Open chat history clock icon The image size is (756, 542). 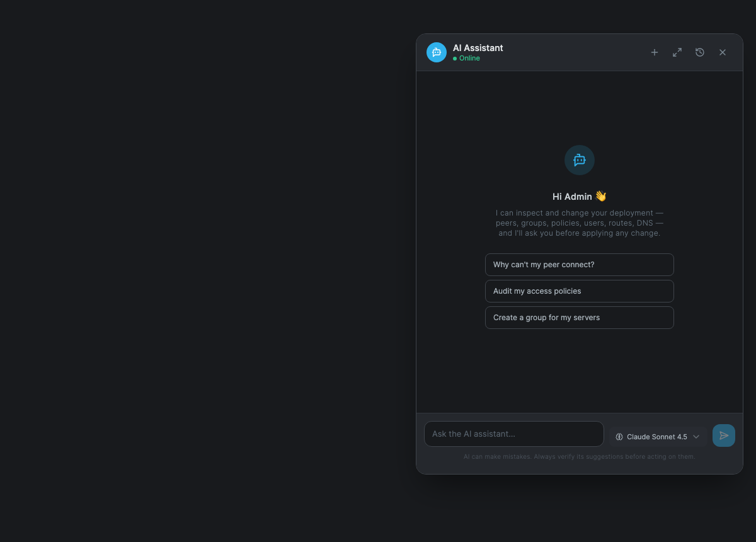click(700, 52)
